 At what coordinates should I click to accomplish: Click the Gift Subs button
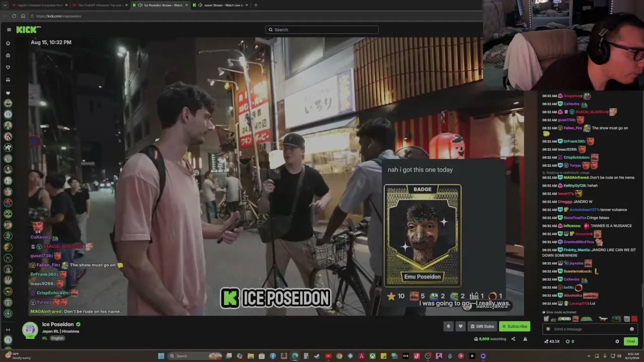click(482, 326)
